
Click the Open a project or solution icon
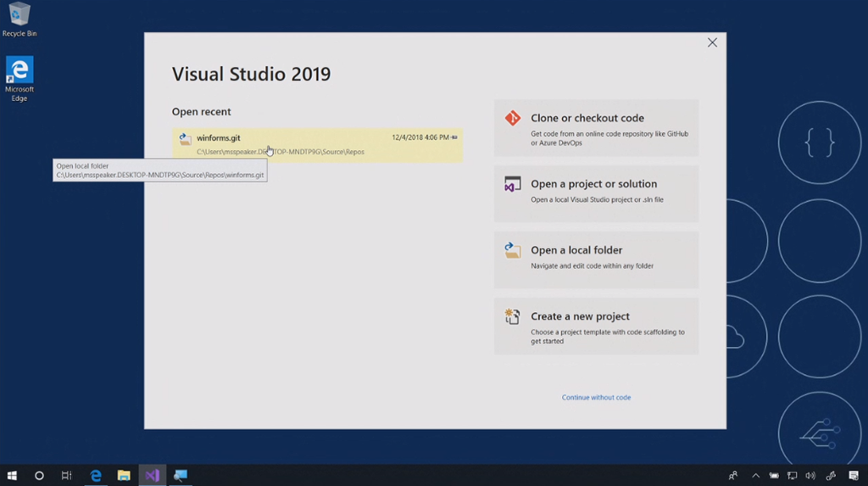pyautogui.click(x=512, y=184)
